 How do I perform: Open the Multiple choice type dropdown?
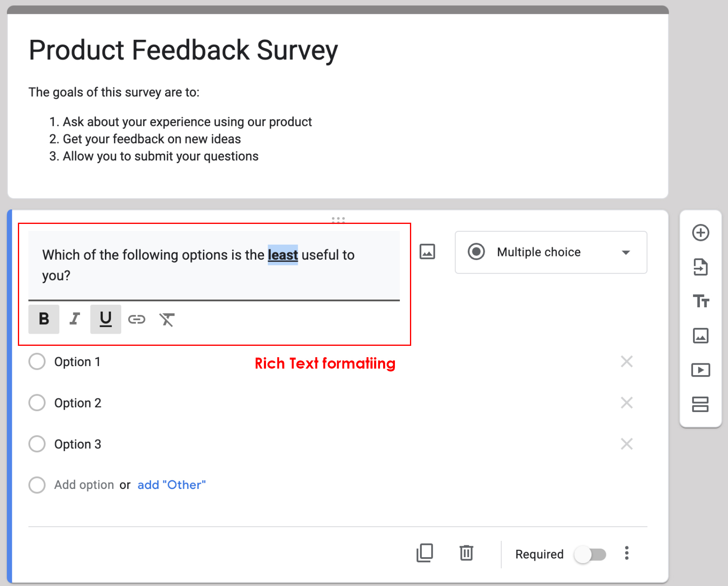pos(551,252)
